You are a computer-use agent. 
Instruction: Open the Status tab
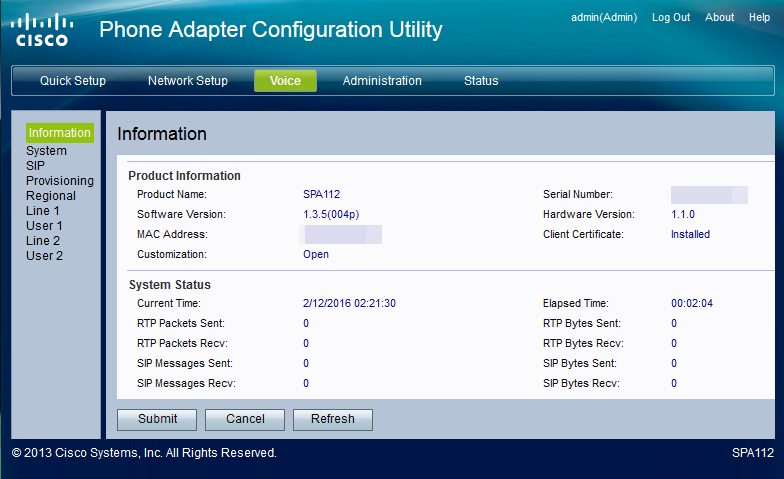(481, 80)
